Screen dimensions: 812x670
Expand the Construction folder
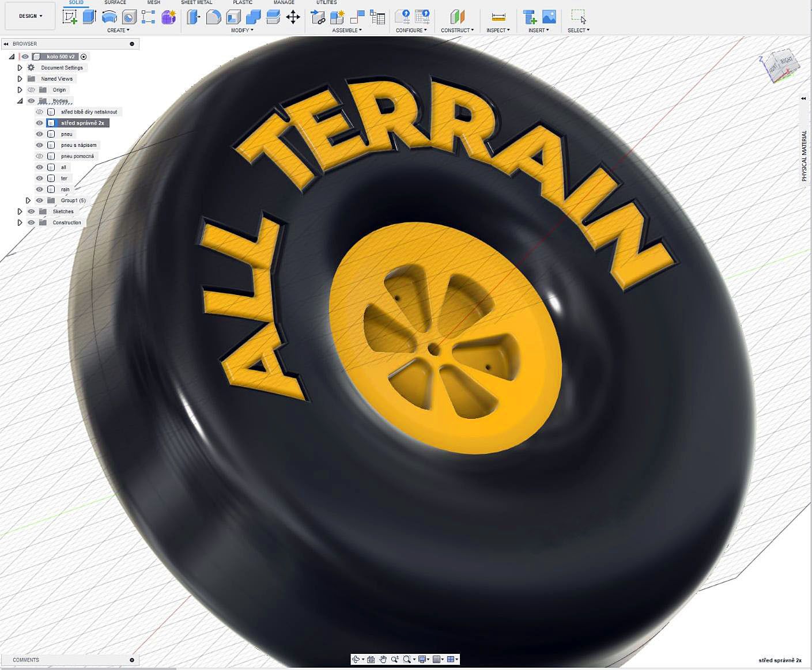[x=20, y=222]
